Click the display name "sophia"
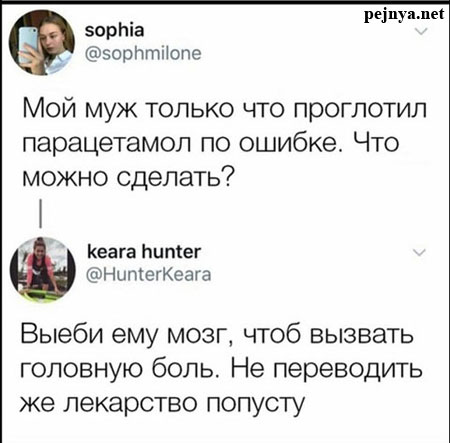This screenshot has width=450, height=443. point(115,31)
